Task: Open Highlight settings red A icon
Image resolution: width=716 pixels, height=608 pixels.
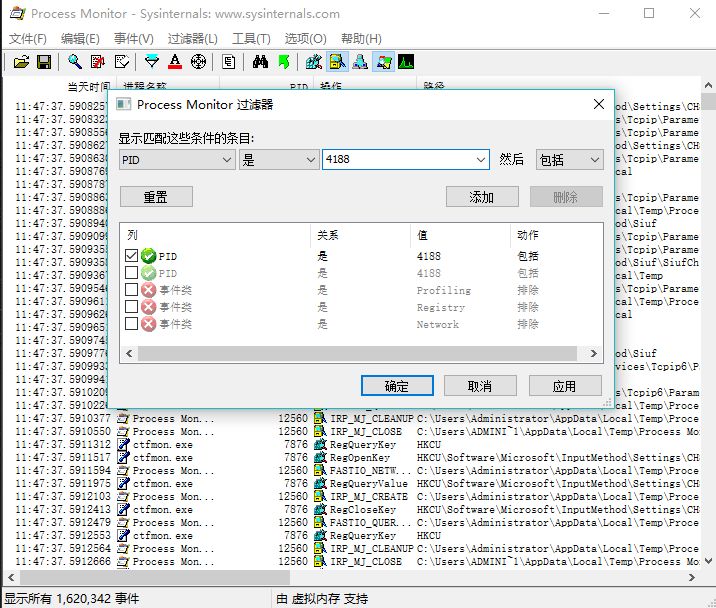Action: [x=175, y=62]
